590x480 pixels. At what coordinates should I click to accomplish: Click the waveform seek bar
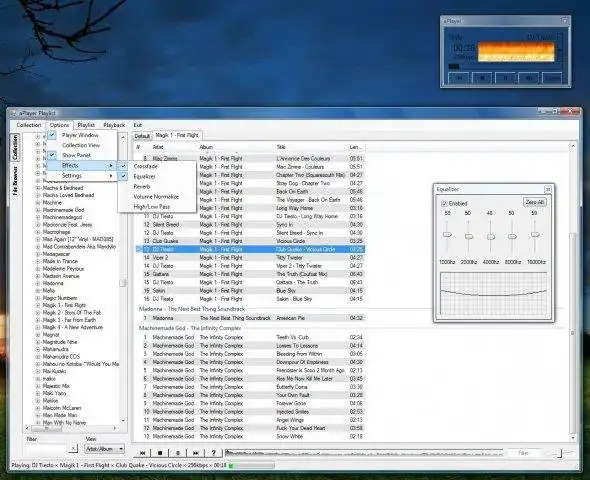point(364,453)
